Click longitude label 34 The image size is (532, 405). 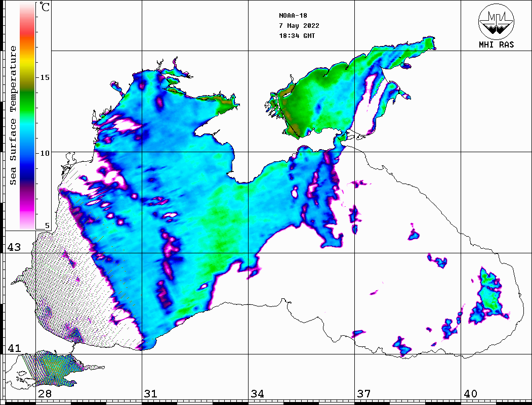pos(258,394)
